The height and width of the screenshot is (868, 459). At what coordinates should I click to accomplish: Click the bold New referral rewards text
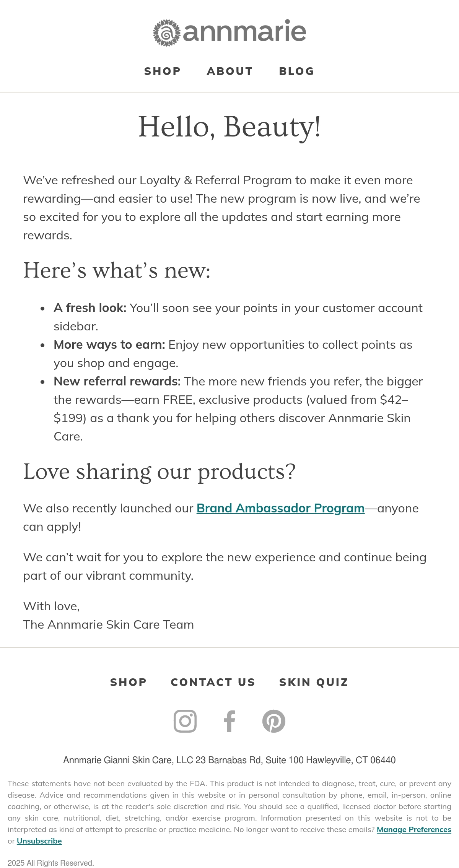(117, 381)
